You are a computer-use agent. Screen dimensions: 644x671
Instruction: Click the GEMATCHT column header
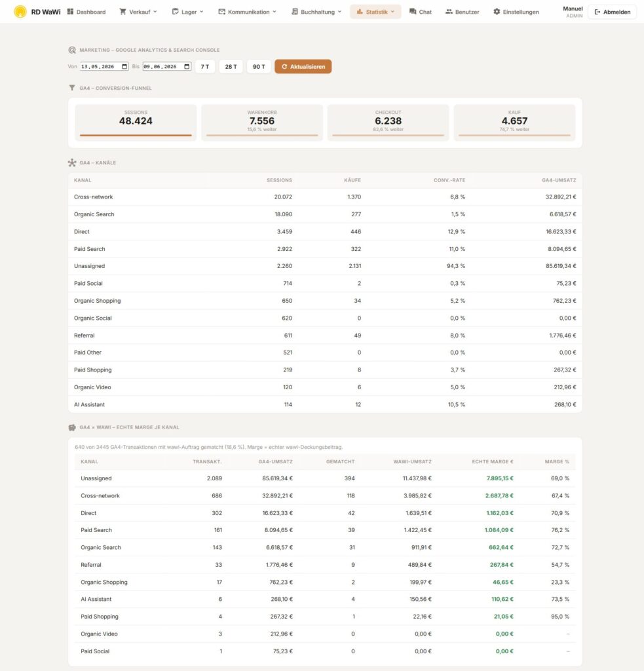pos(340,462)
